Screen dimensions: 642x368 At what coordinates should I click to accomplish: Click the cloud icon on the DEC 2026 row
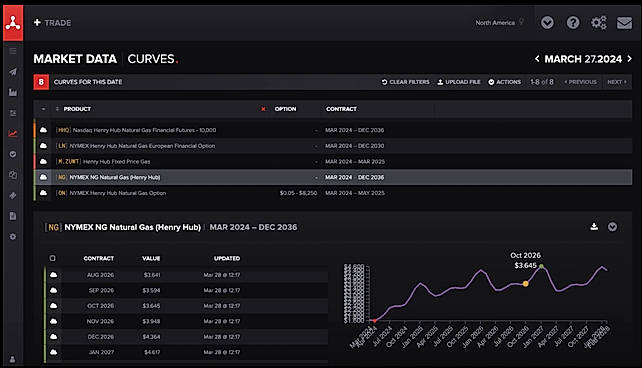coord(54,336)
